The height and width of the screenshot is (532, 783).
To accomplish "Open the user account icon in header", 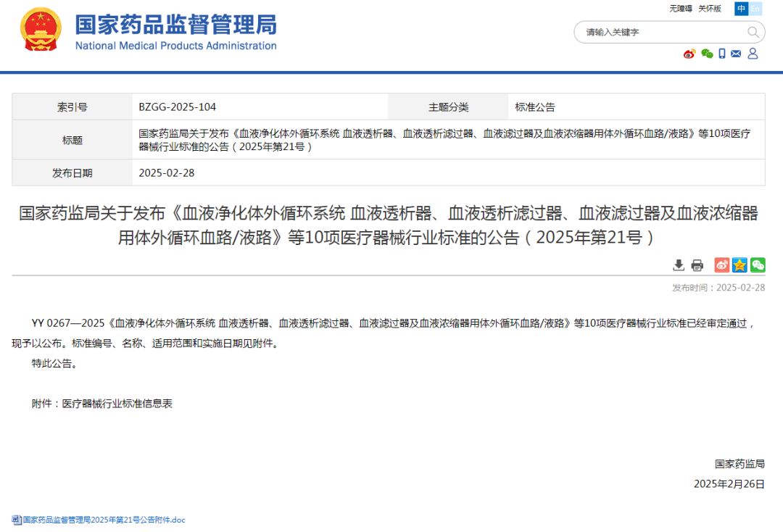I will click(753, 54).
